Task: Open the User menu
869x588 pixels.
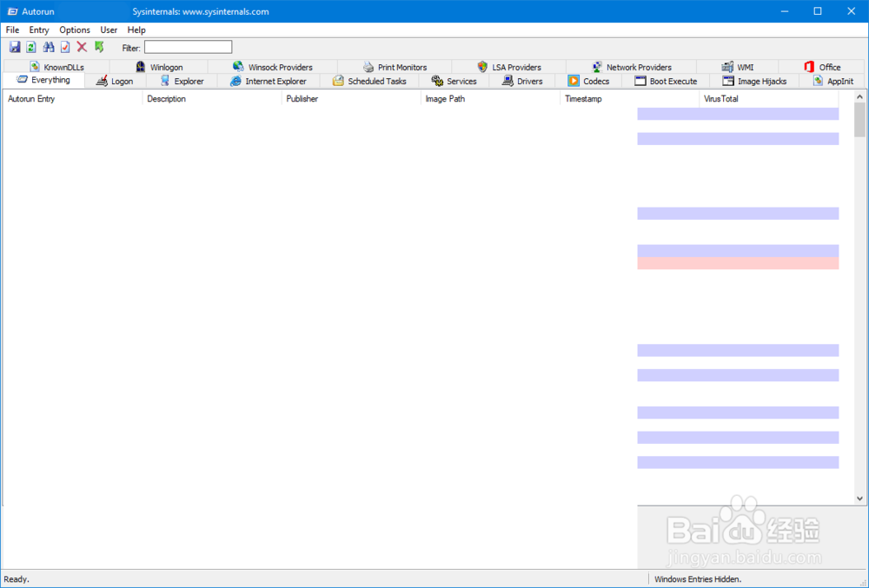Action: [x=109, y=30]
